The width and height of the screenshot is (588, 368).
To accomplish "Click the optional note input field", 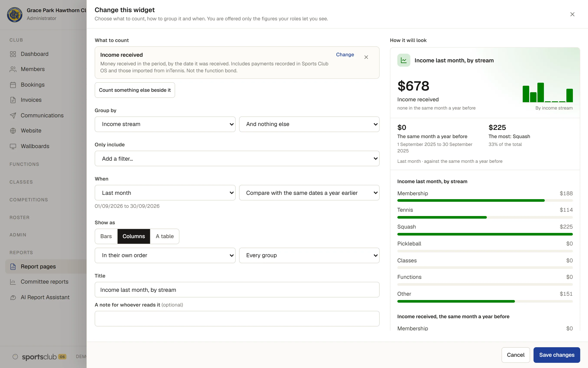I will point(237,319).
